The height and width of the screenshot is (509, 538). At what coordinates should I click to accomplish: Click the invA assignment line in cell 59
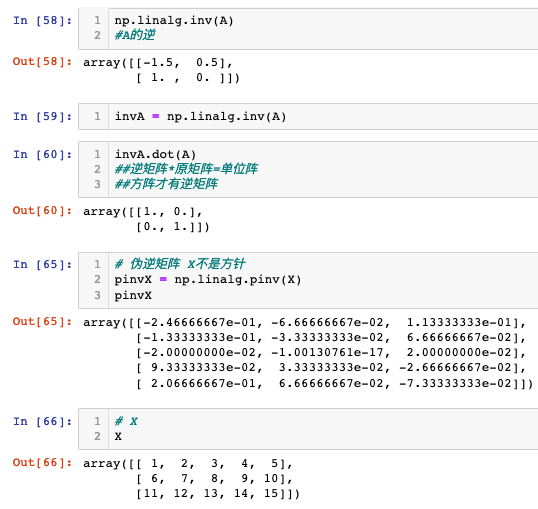(200, 116)
